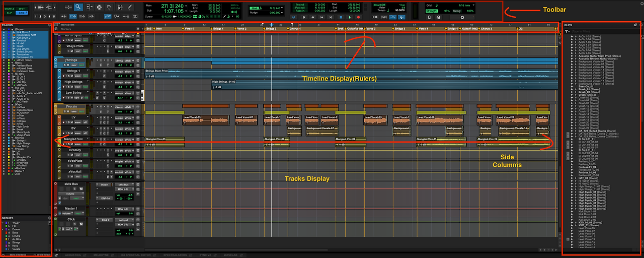
Task: Click the Swing quantize button
Action: point(457,11)
